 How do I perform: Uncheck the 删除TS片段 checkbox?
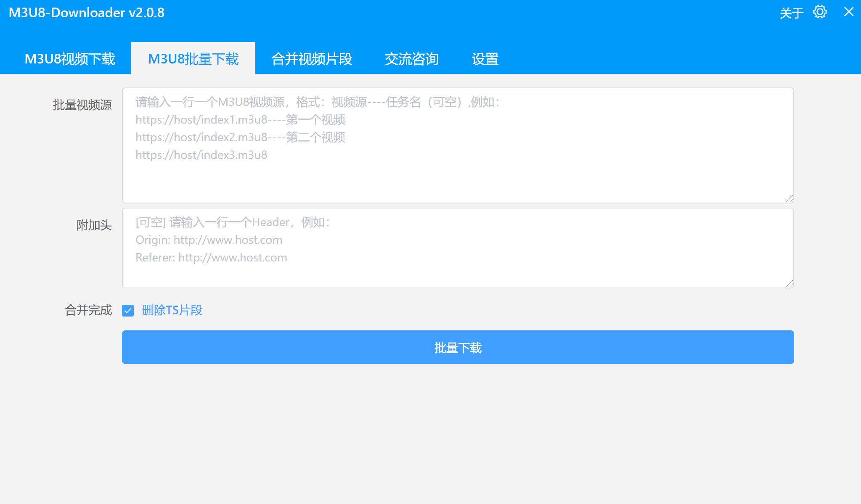pyautogui.click(x=127, y=310)
